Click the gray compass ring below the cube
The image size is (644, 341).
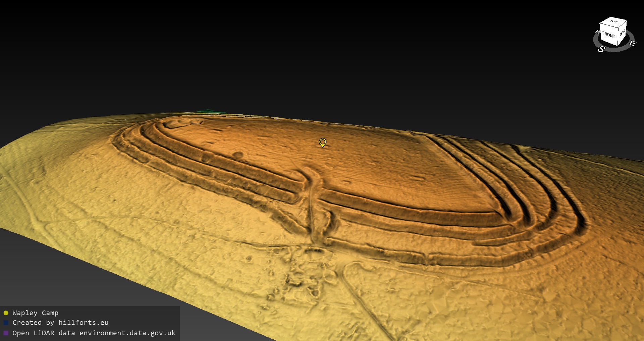point(614,50)
